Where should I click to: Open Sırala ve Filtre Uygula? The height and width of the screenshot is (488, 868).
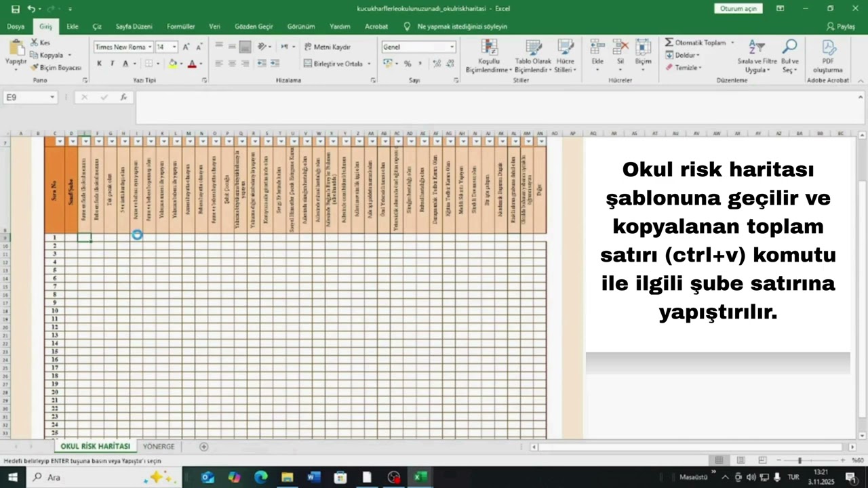point(757,56)
